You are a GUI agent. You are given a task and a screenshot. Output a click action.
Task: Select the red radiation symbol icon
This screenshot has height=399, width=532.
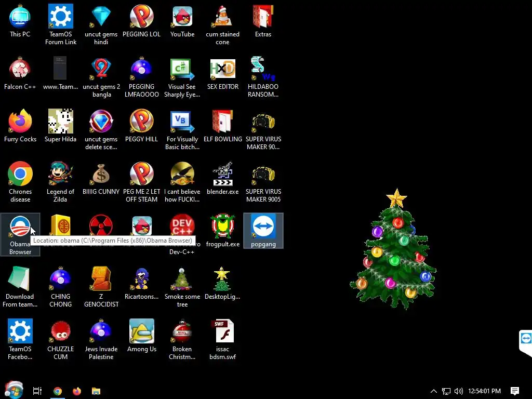coord(101,225)
